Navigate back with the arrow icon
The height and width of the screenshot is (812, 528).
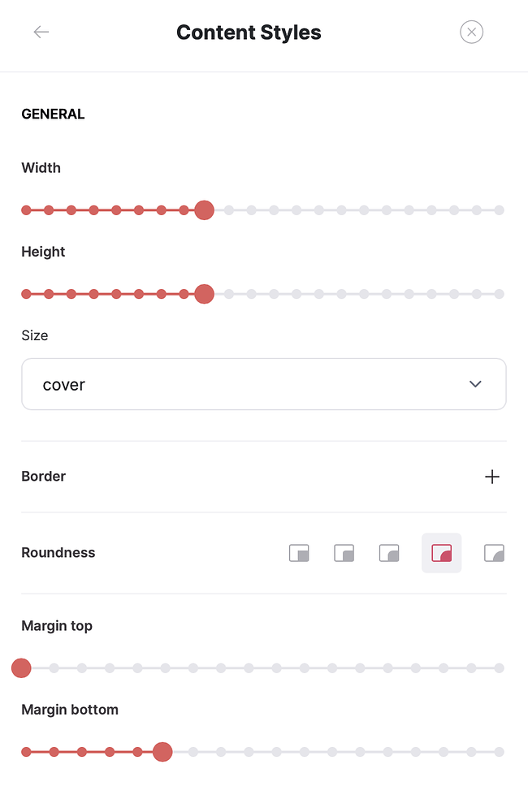coord(41,32)
